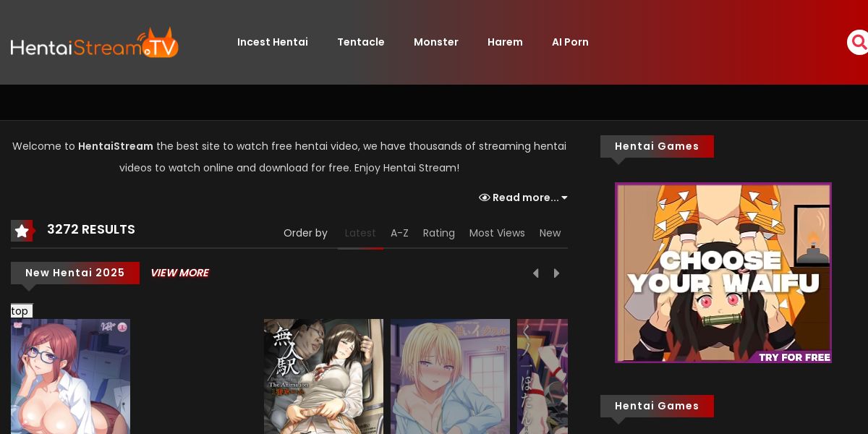
Task: Click the bold 'HentaiStream' word in the welcome text
Action: tap(116, 146)
